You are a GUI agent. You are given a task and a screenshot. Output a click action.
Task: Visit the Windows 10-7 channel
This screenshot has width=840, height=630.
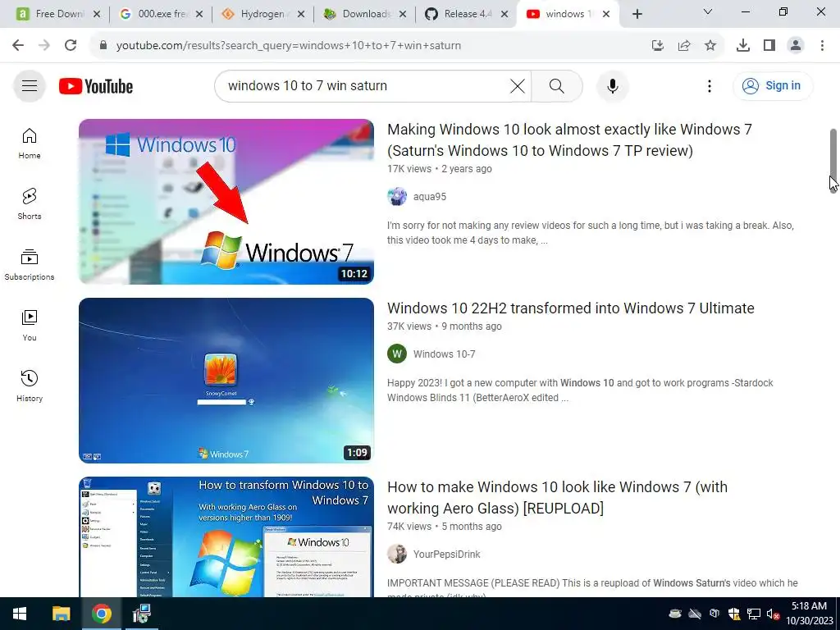coord(444,354)
